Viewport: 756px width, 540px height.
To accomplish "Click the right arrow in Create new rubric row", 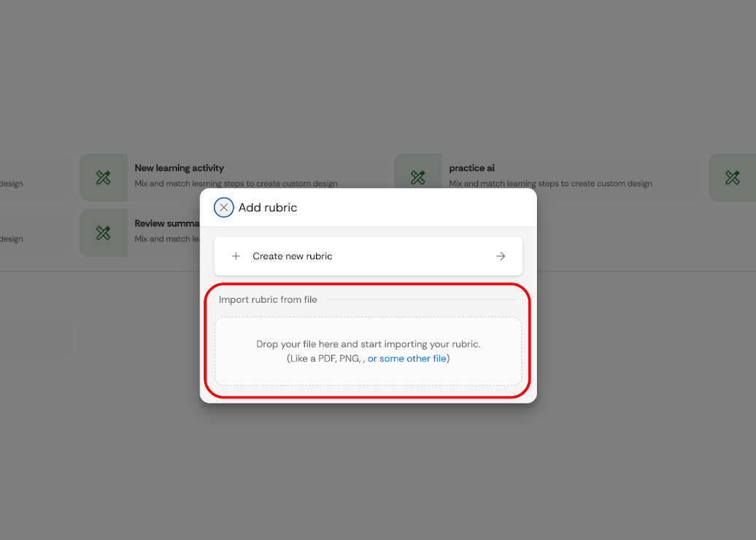I will point(501,256).
